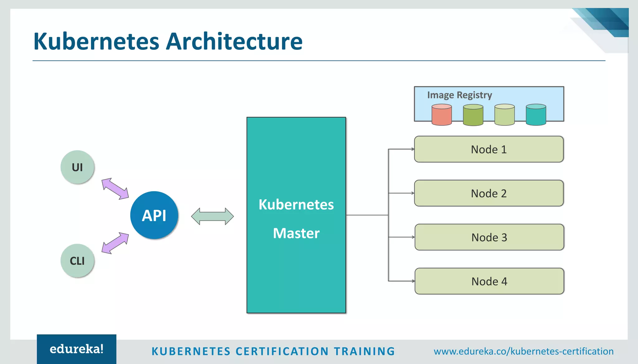
Task: Click the Kubernetes Certification Training footer text
Action: pos(273,351)
